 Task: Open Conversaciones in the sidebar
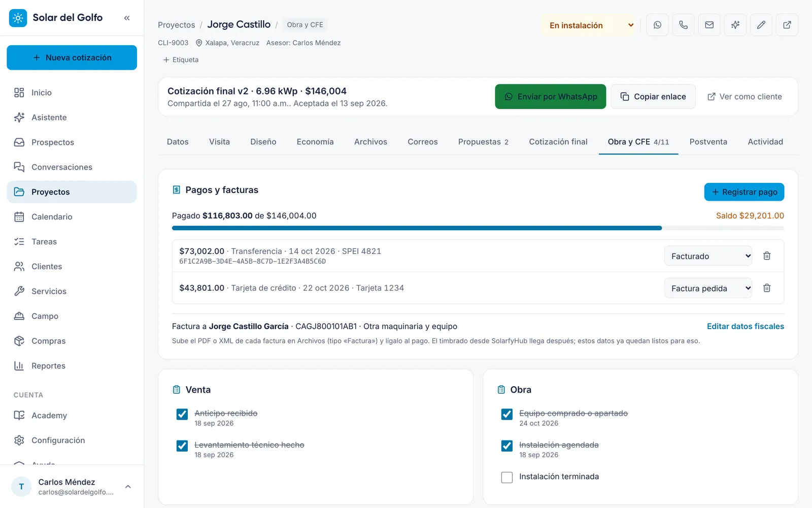coord(72,167)
